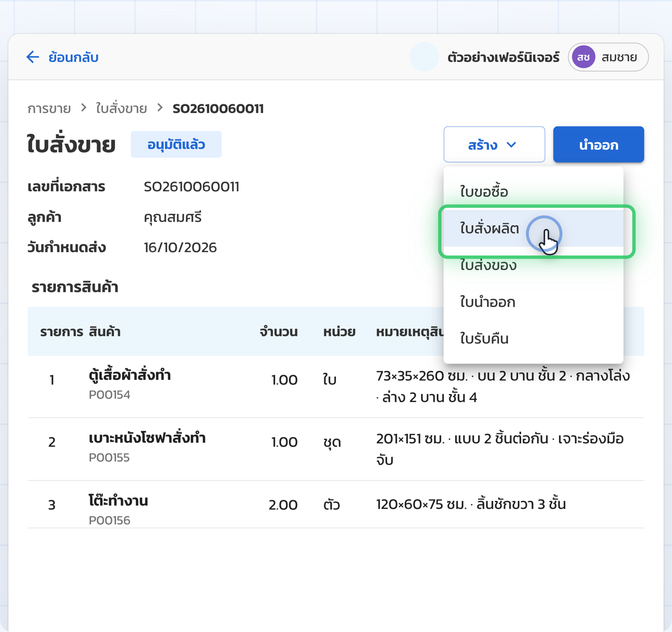Click the note 120×60×75 ซม. ลิ้นชักขวา

(x=471, y=504)
